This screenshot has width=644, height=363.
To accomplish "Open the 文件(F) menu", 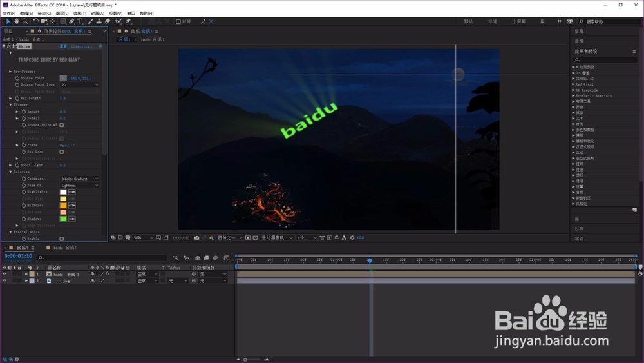I will point(8,14).
